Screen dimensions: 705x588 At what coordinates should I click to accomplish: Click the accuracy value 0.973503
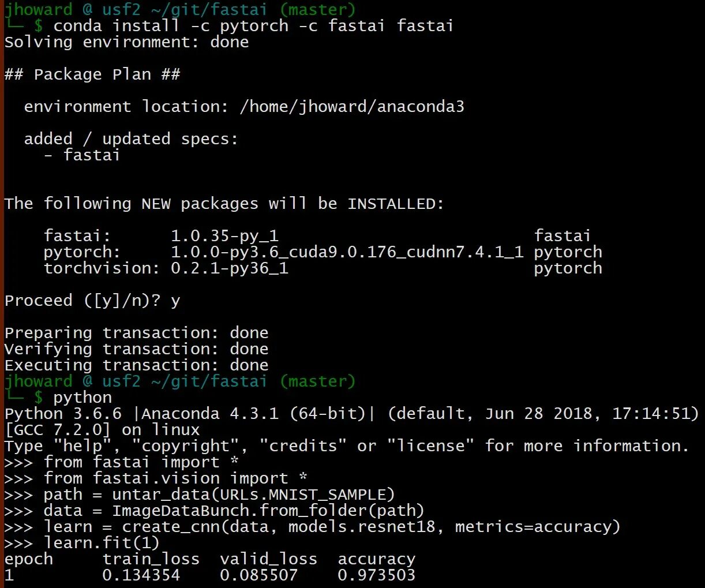click(x=377, y=575)
